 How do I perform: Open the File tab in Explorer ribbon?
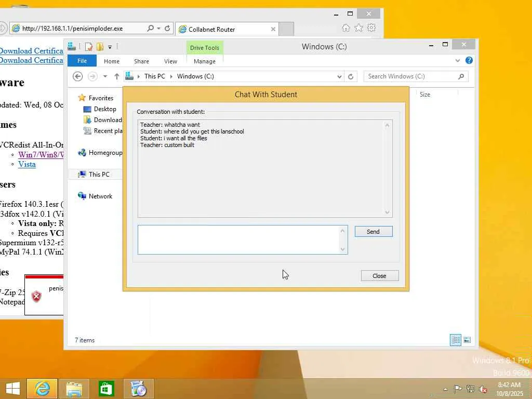[82, 61]
